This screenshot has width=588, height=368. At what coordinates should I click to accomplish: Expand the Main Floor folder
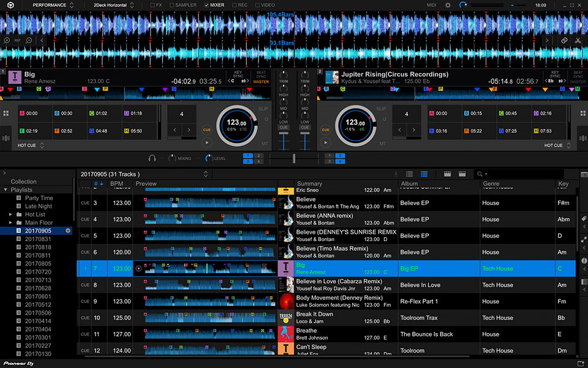click(x=10, y=223)
